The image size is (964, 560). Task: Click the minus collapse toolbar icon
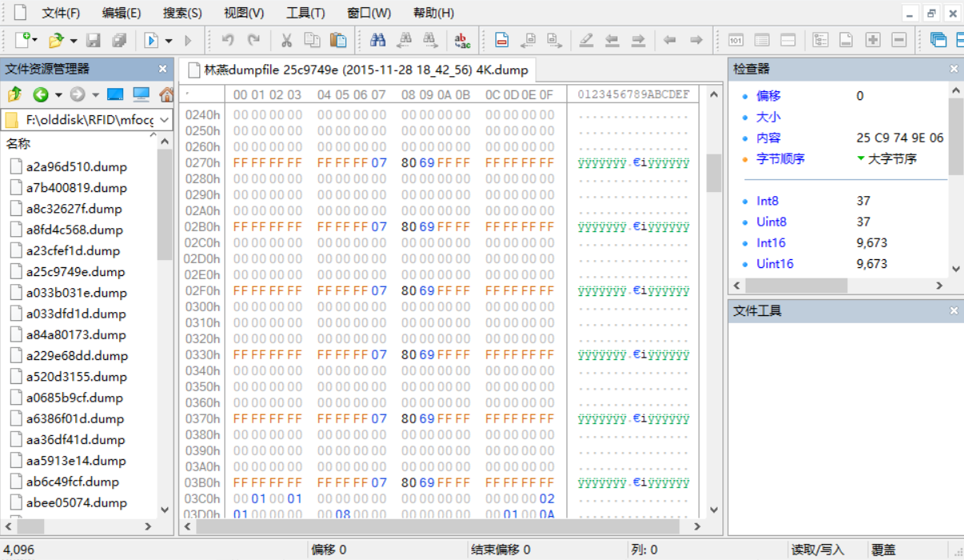(899, 40)
